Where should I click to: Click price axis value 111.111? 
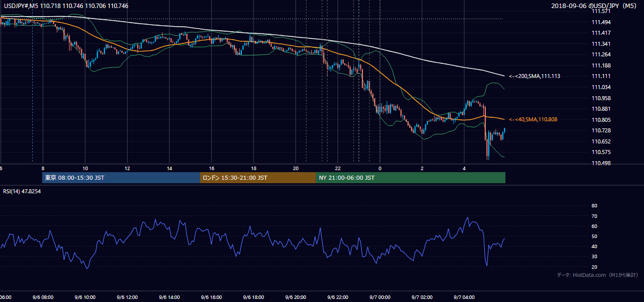point(600,76)
